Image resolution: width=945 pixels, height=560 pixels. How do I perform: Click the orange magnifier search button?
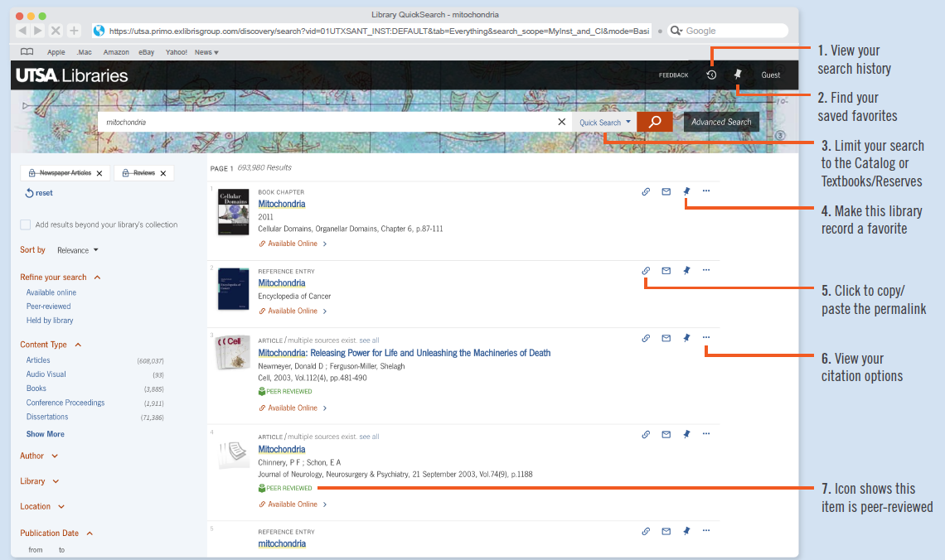[x=655, y=122]
